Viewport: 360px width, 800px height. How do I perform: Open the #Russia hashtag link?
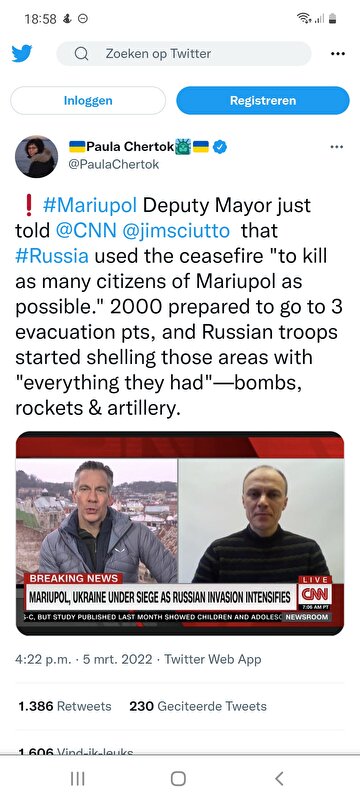(52, 256)
